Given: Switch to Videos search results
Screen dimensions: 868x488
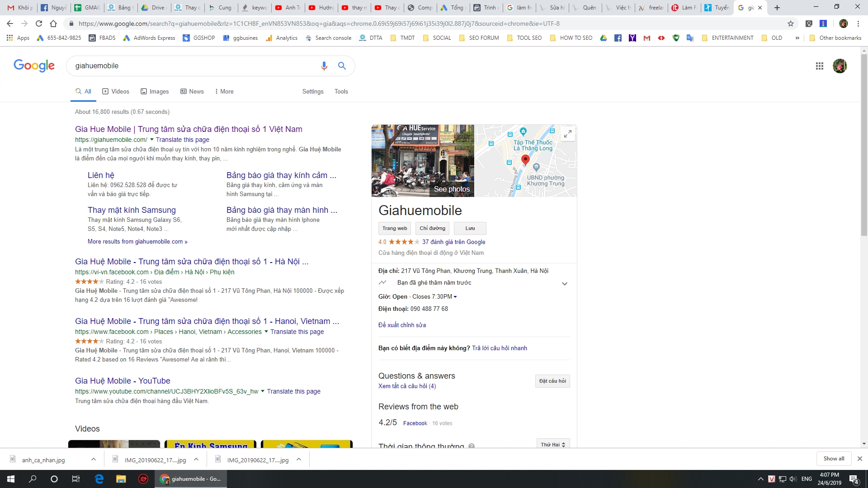Looking at the screenshot, I should (x=116, y=91).
